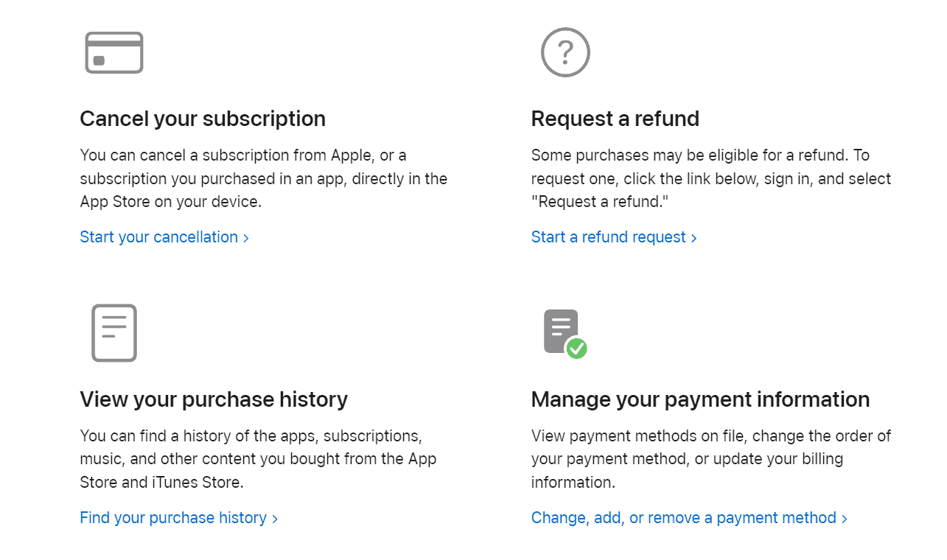
Task: Click the View your purchase history heading
Action: click(x=214, y=399)
